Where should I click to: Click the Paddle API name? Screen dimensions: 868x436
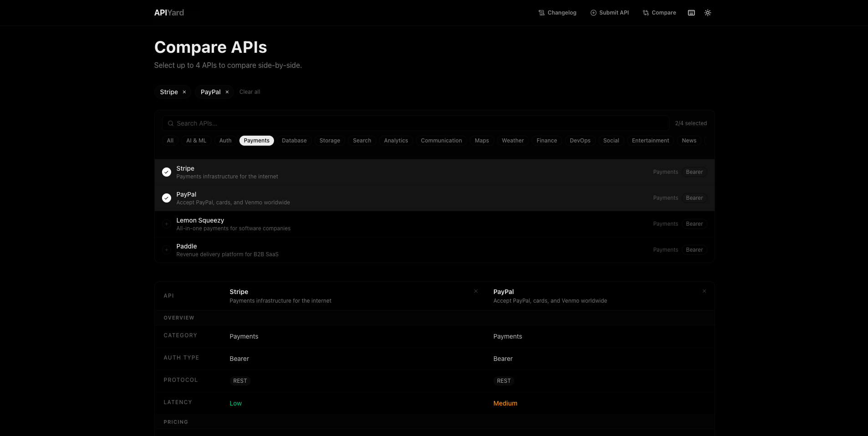point(187,246)
